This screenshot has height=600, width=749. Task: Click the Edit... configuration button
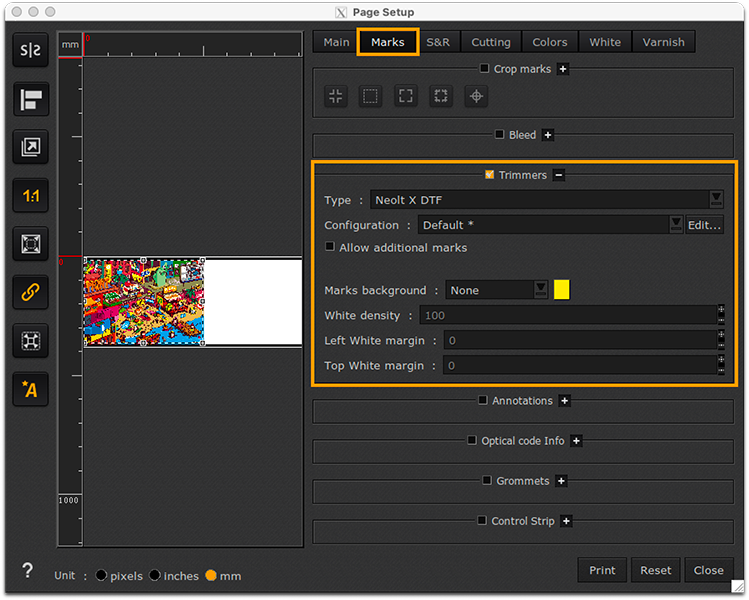coord(705,225)
